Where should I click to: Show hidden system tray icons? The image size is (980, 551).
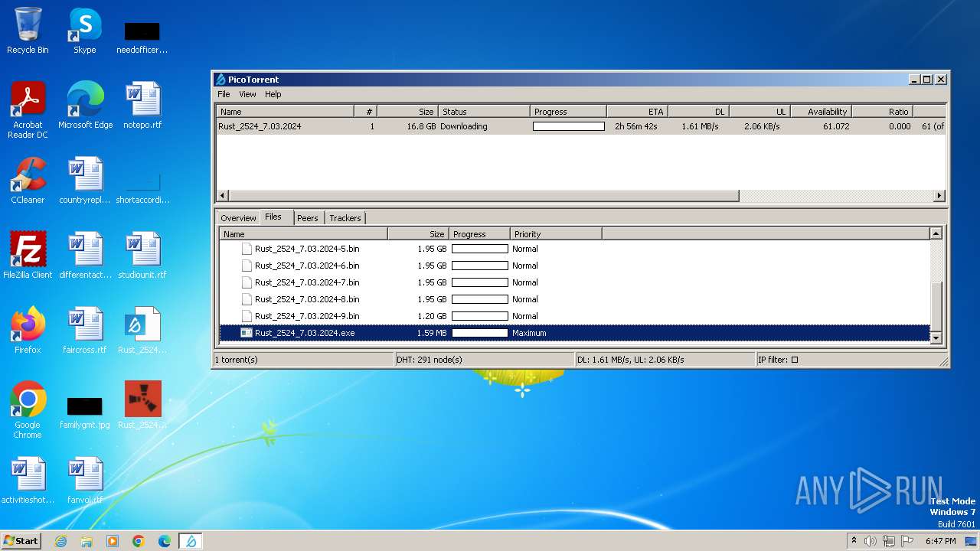click(854, 541)
